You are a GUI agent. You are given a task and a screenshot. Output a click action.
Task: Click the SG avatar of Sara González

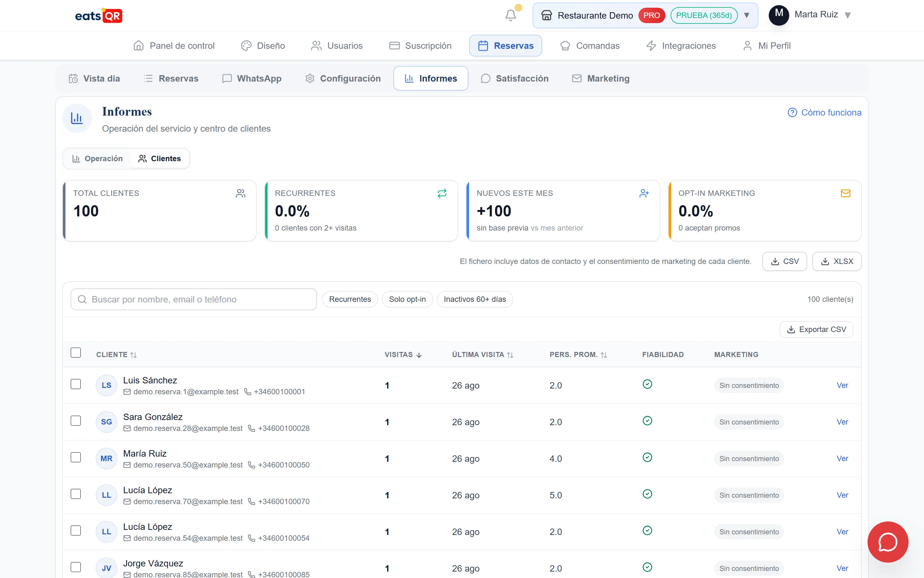pyautogui.click(x=107, y=422)
